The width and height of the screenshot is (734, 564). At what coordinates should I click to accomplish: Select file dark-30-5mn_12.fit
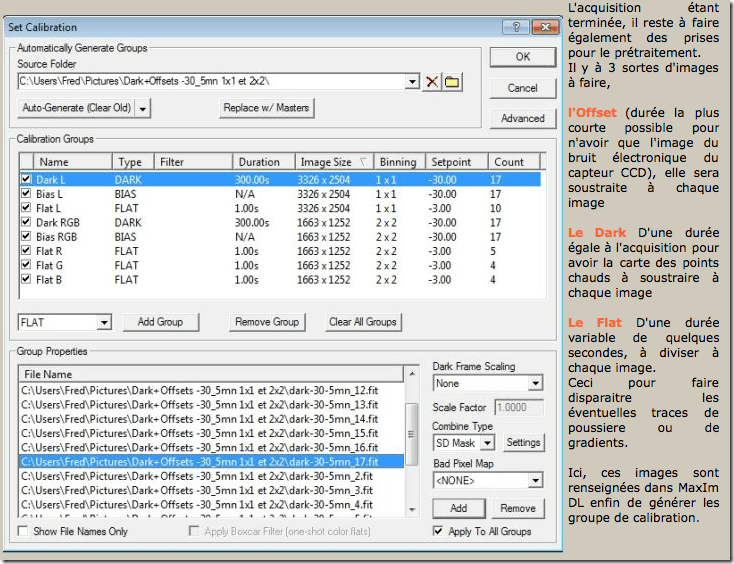click(199, 390)
